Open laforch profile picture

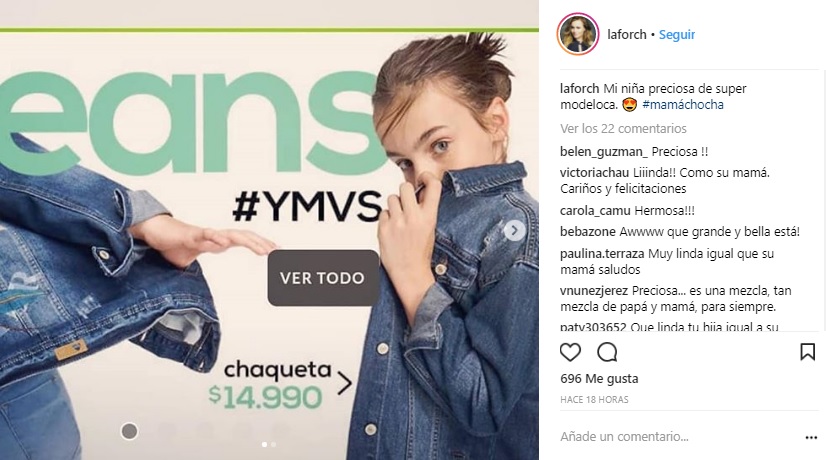[x=578, y=34]
